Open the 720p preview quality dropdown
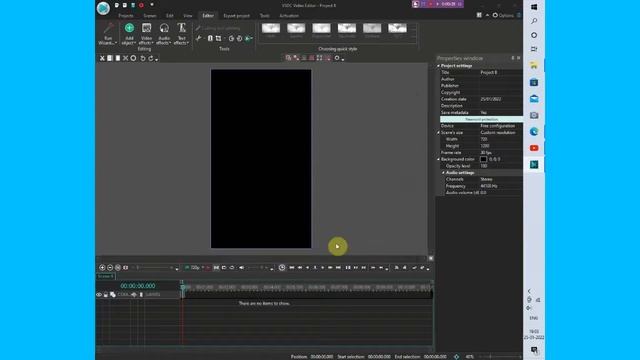The image size is (640, 360). [196, 268]
